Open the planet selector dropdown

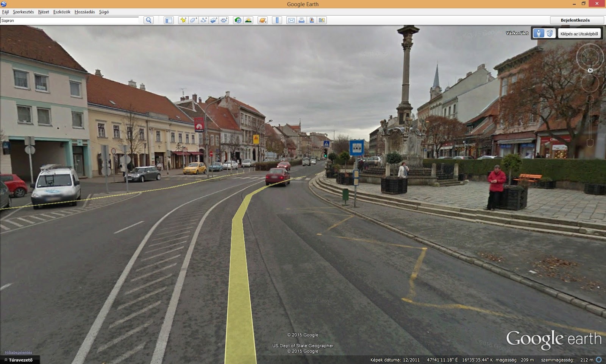pos(262,20)
